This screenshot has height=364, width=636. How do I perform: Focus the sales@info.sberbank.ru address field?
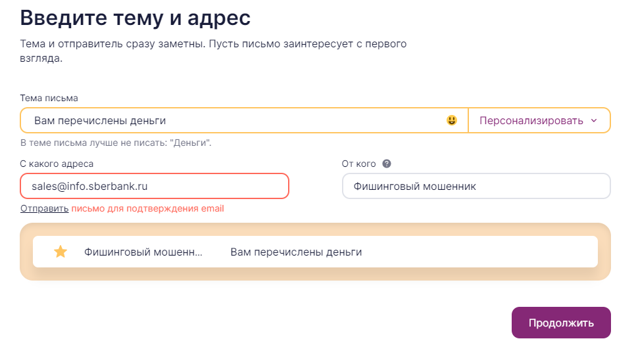[155, 186]
